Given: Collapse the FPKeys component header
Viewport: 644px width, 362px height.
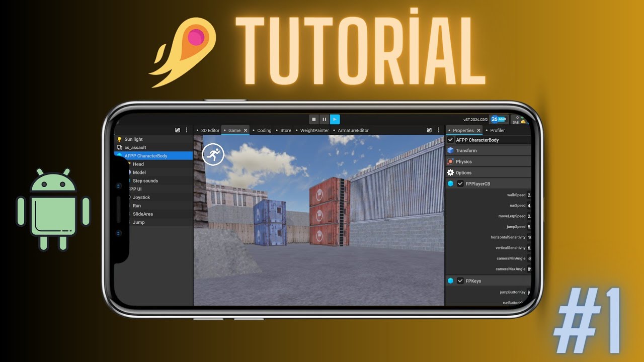Looking at the screenshot, I should (x=488, y=281).
